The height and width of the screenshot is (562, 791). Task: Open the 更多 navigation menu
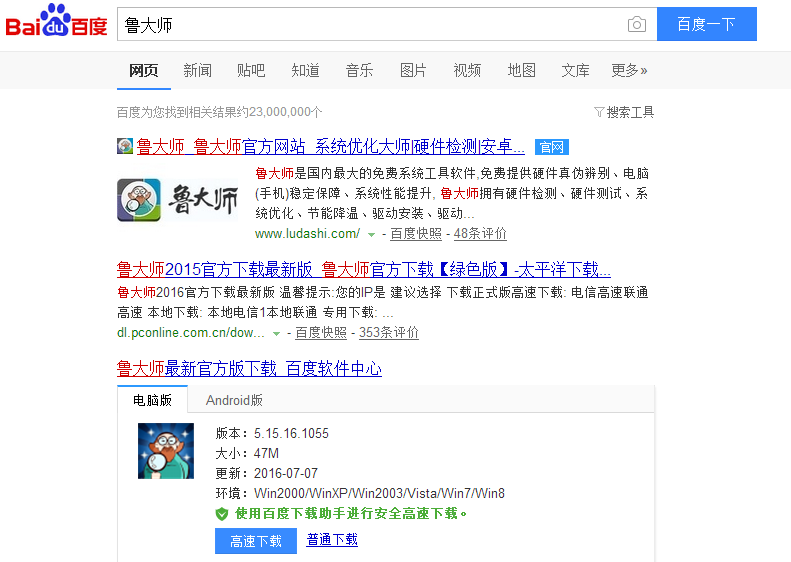tap(629, 70)
